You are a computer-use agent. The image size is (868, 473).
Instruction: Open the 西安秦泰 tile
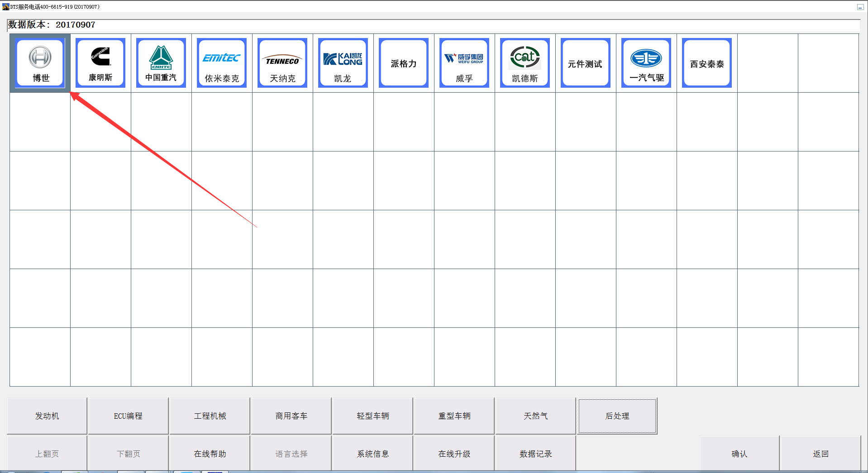707,62
